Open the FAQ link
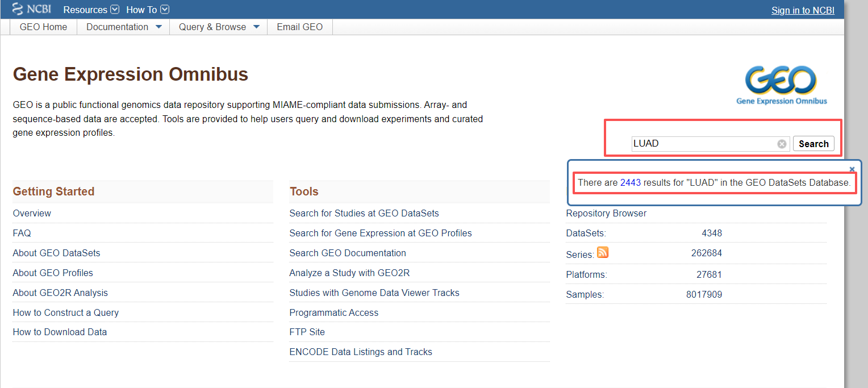 point(22,233)
